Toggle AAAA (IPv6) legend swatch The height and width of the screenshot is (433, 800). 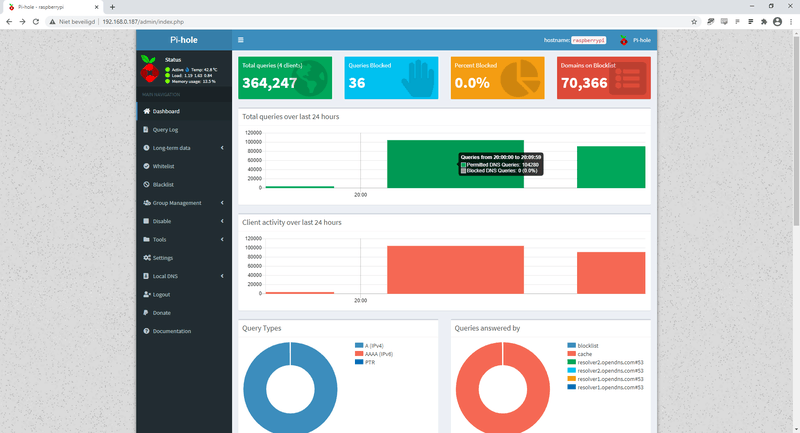pos(359,354)
